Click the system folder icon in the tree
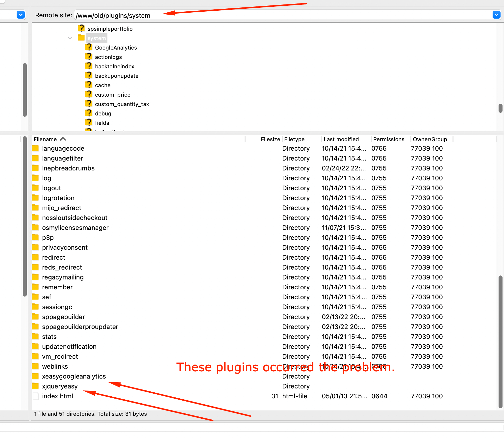Screen dimensions: 504x438 (x=81, y=38)
